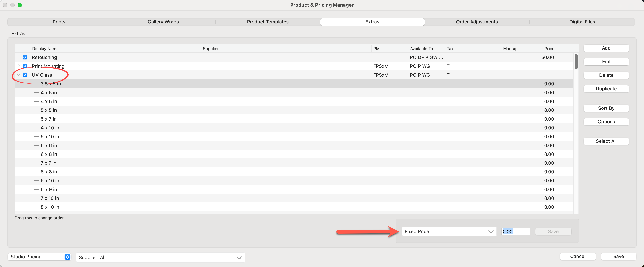This screenshot has width=644, height=267.
Task: Click the Add button
Action: (x=606, y=48)
